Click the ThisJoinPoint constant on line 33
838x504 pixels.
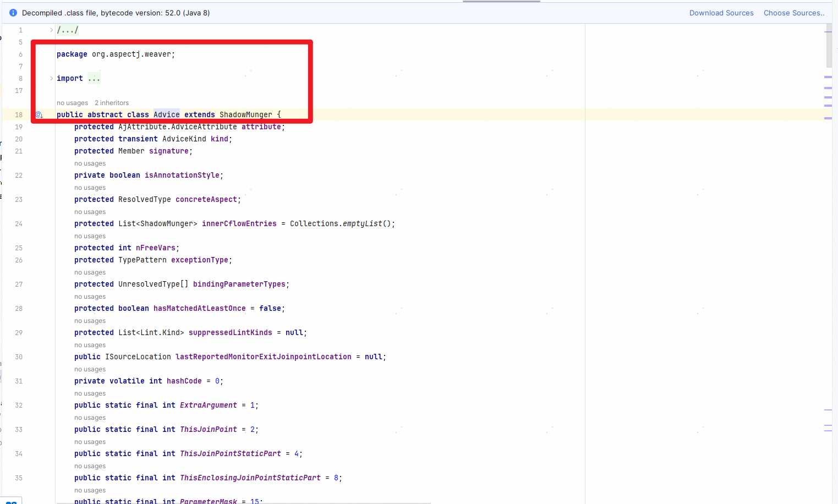coord(209,430)
